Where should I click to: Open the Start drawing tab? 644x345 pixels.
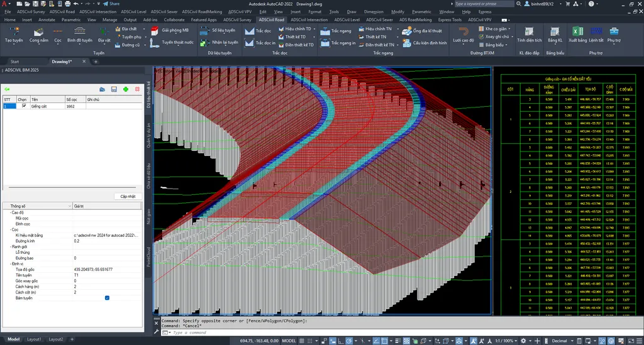15,62
